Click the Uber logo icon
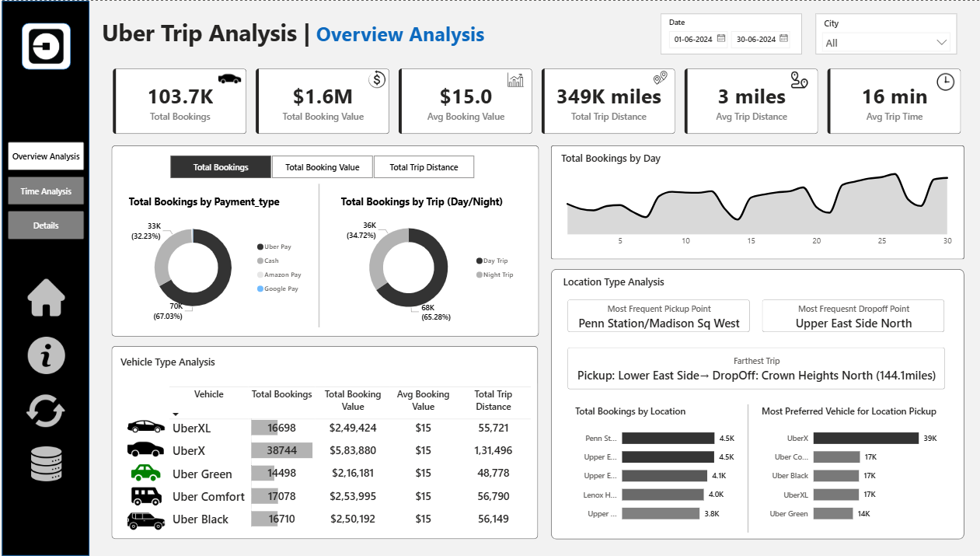The width and height of the screenshot is (980, 556). point(47,46)
